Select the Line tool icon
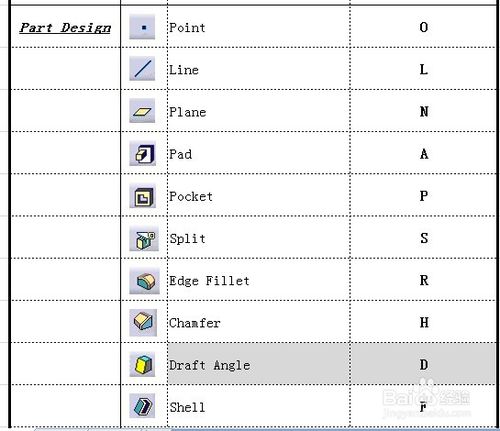The height and width of the screenshot is (431, 500). (142, 69)
